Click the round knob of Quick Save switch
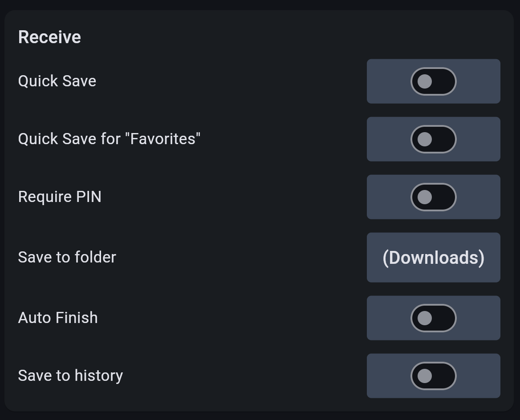Image resolution: width=520 pixels, height=420 pixels. coord(425,81)
